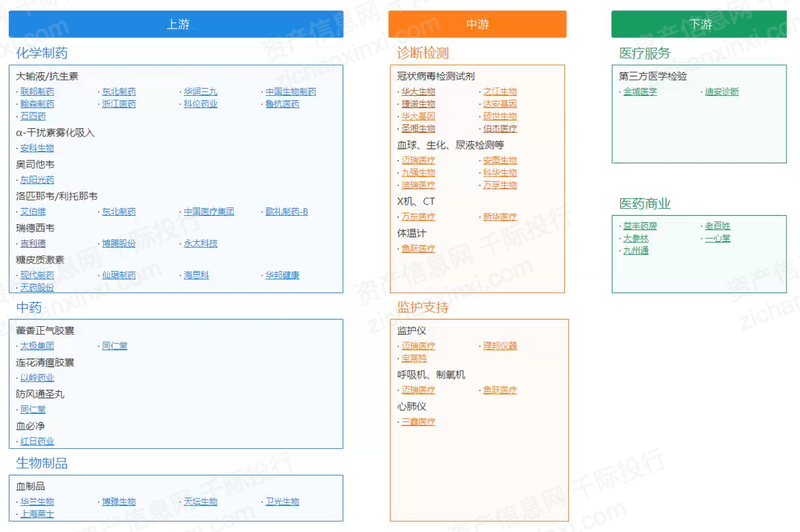Click the 安图生物 link
This screenshot has height=532, width=800.
click(500, 160)
